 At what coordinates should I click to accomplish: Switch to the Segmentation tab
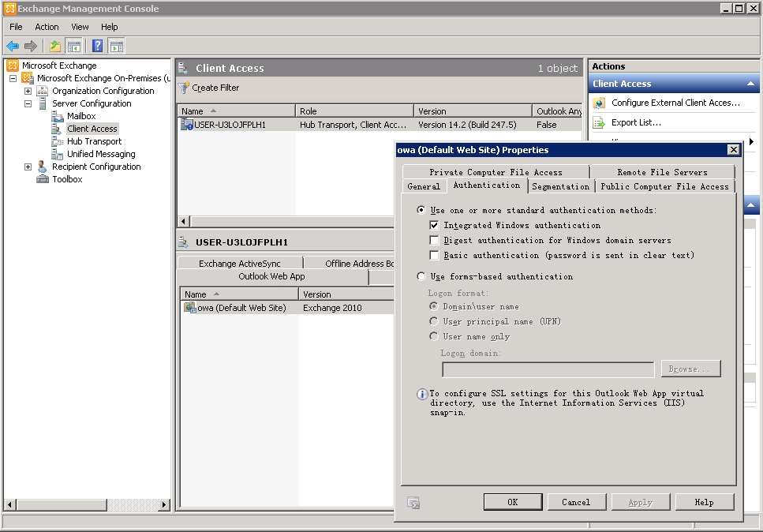(x=560, y=186)
